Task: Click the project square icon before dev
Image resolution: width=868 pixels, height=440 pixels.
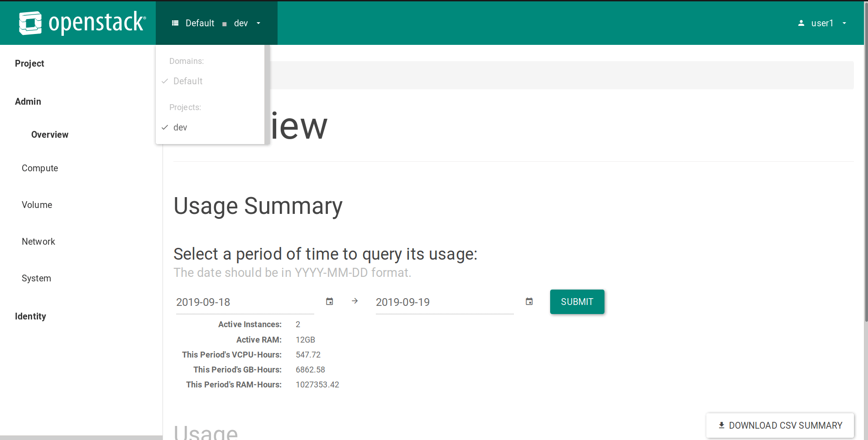Action: tap(225, 24)
